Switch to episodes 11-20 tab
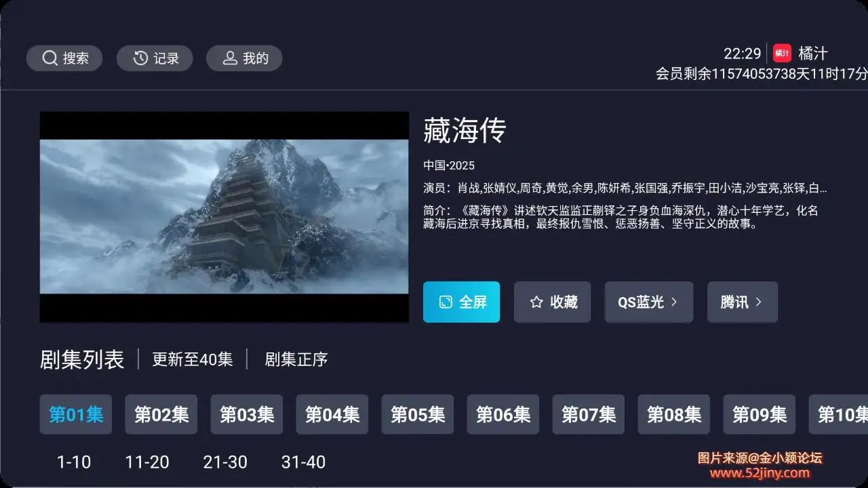 pyautogui.click(x=147, y=462)
